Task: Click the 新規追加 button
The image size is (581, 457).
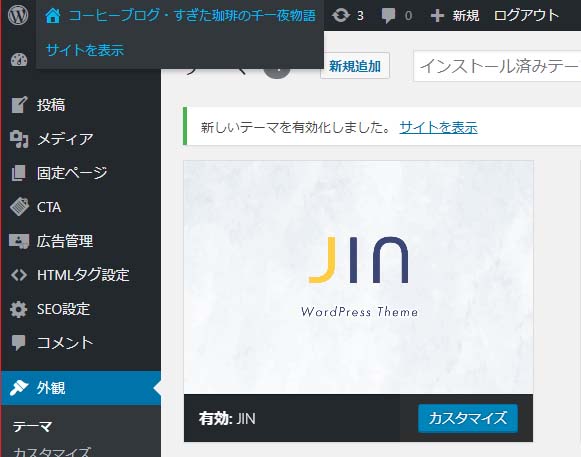Action: (x=355, y=66)
